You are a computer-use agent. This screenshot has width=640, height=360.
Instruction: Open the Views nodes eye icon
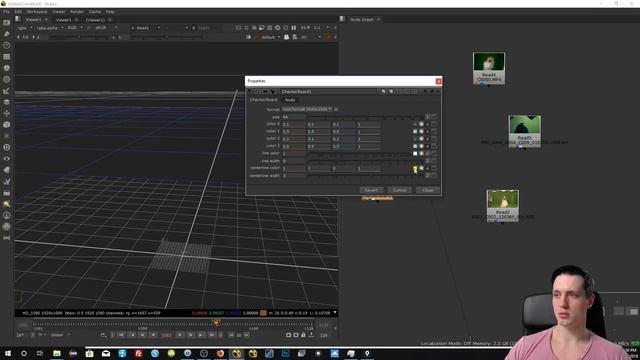[x=7, y=158]
